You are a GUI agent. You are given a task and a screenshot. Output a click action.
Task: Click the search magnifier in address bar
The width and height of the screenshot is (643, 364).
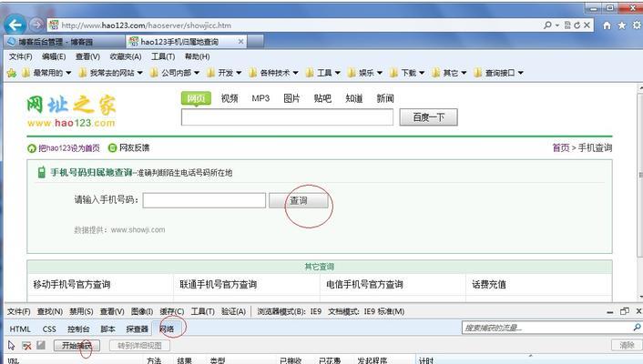point(547,25)
